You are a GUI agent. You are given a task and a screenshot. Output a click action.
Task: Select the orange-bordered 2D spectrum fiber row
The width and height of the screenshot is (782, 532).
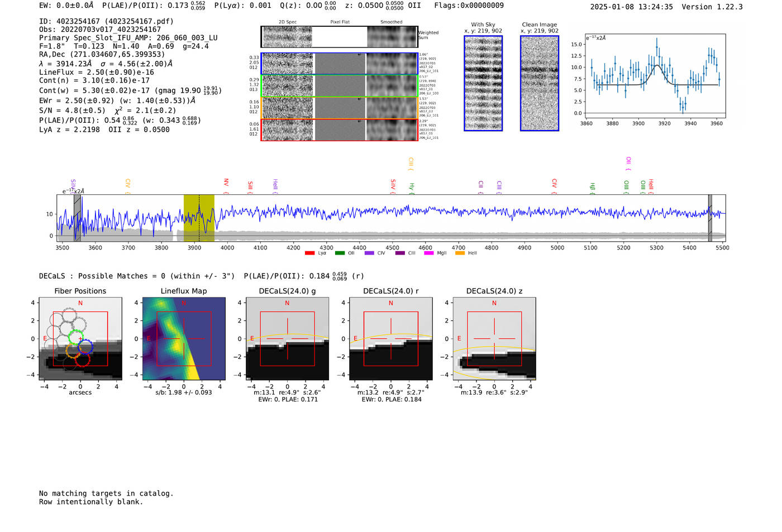[339, 108]
